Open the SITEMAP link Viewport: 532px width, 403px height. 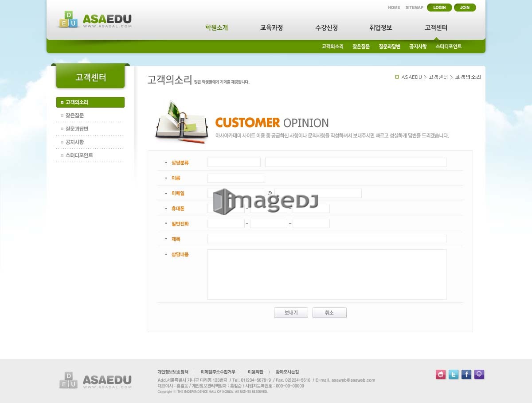[415, 8]
